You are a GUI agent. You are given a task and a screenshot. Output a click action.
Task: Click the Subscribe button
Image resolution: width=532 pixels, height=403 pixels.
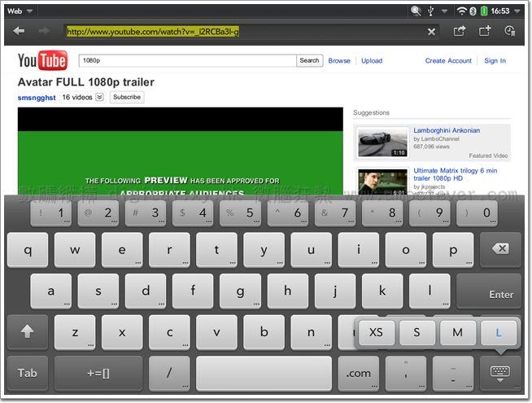click(127, 97)
